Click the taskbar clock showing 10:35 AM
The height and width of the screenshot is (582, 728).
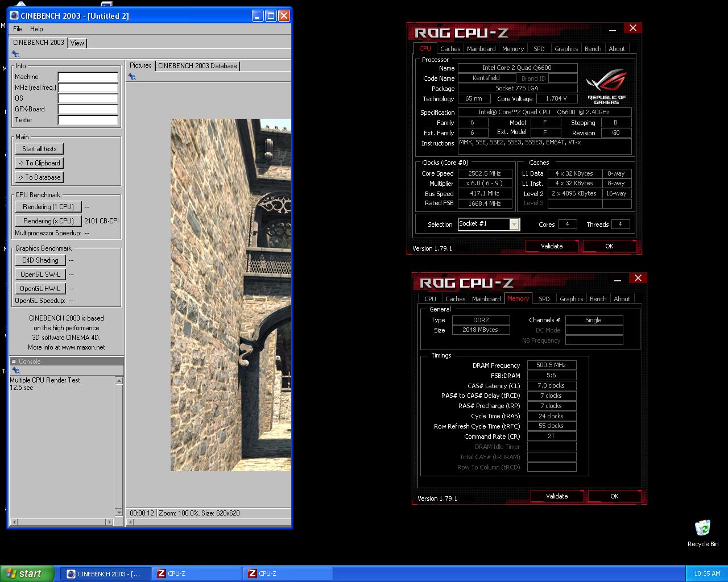pos(707,574)
